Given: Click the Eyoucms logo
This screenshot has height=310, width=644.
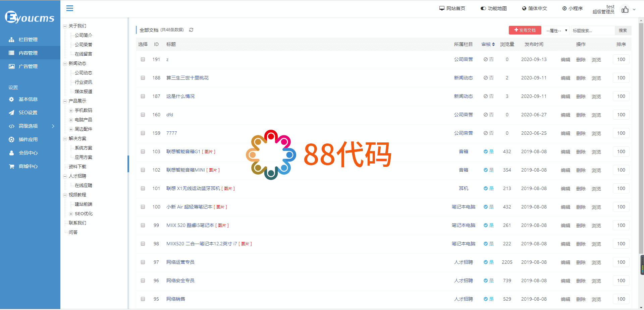Looking at the screenshot, I should point(30,17).
